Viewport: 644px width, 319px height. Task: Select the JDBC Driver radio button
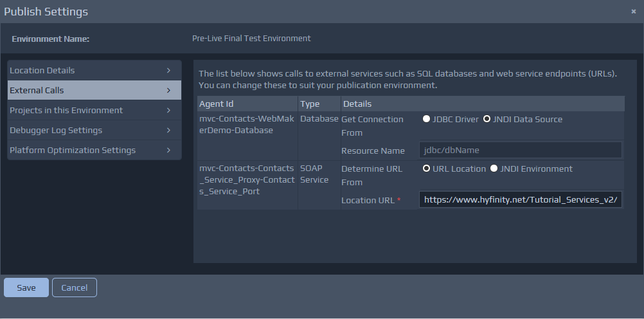click(427, 119)
